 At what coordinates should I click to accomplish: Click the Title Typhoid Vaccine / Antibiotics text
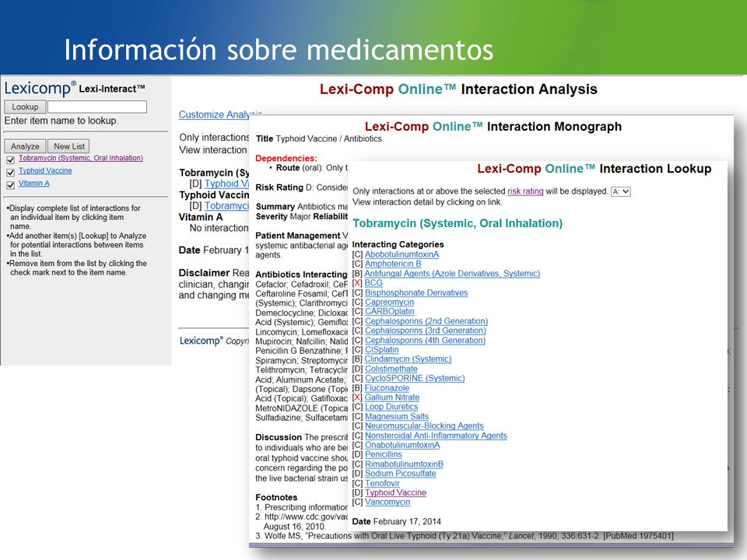coord(319,138)
